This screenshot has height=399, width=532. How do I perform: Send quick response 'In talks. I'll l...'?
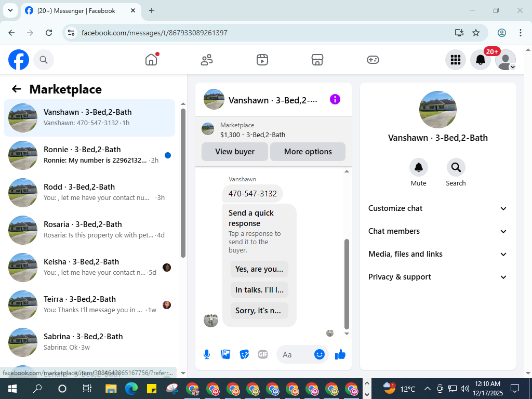259,290
